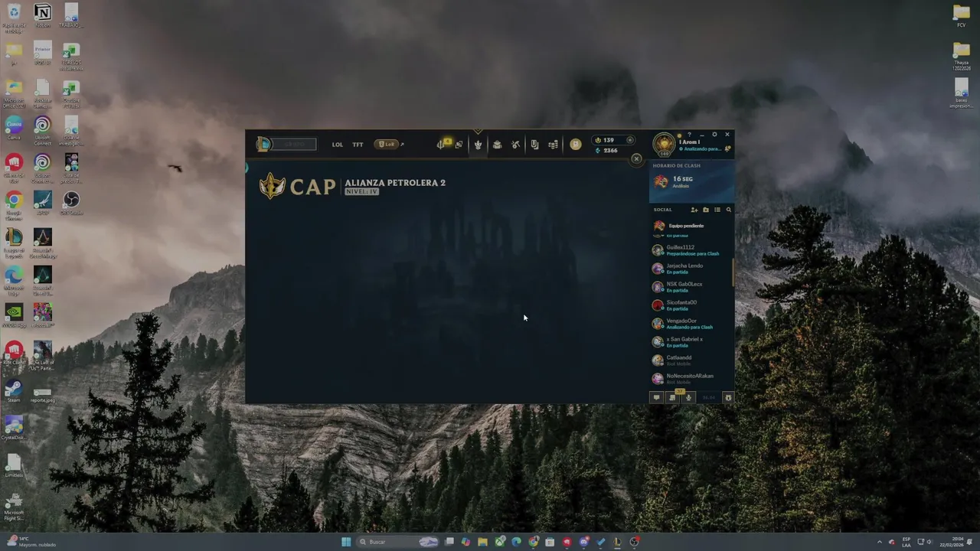The height and width of the screenshot is (551, 980).
Task: Open the icon right of the Clash trident
Action: click(459, 145)
